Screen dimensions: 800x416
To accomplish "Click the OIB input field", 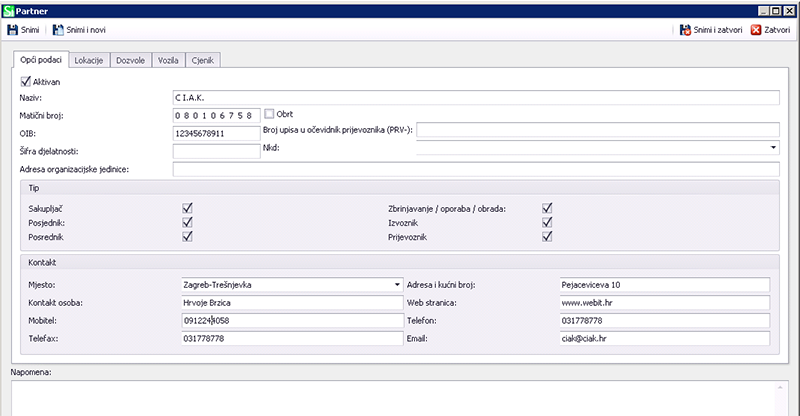I will (217, 133).
